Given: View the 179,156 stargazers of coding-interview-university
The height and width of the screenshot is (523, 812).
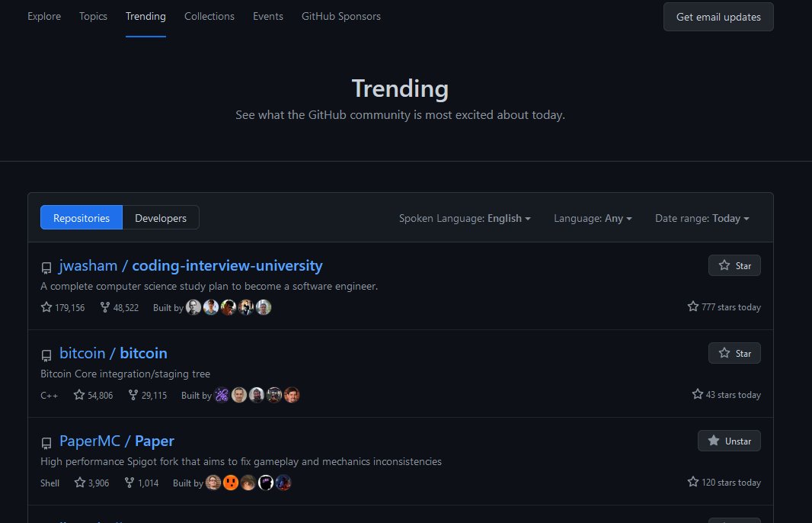Looking at the screenshot, I should tap(62, 307).
